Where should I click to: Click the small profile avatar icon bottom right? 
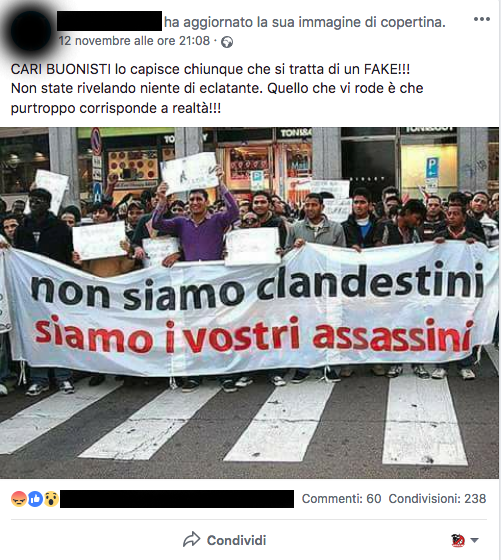[458, 540]
